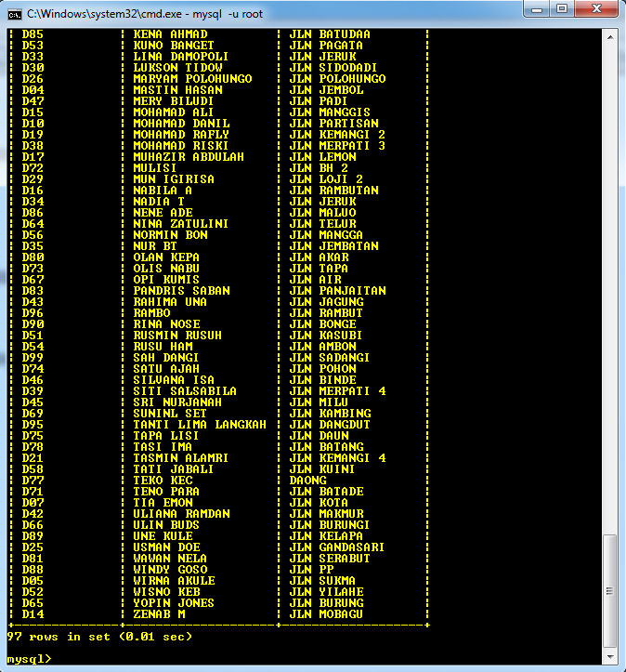Select the name 'MUN IGIRISA'
This screenshot has width=626, height=672.
pyautogui.click(x=174, y=179)
